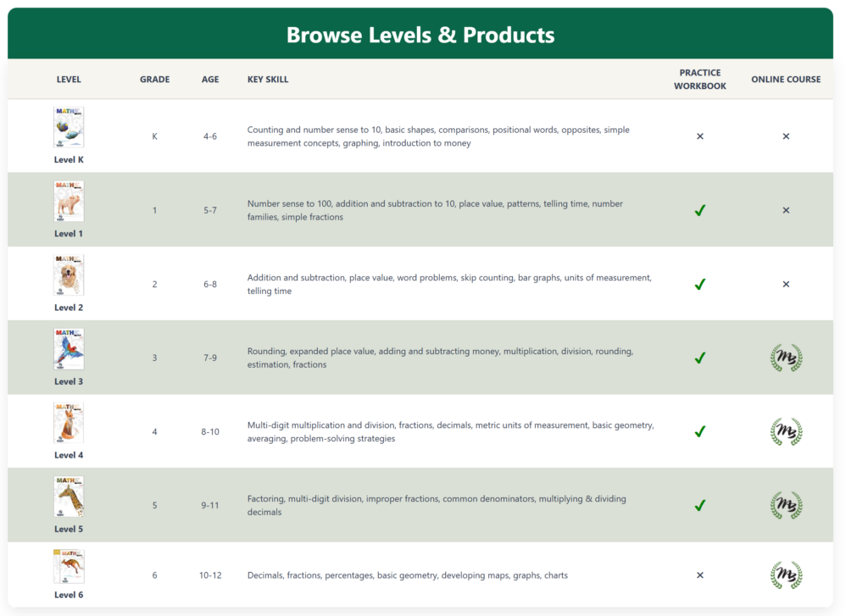The image size is (868, 616).
Task: Click the age cell '9-11'
Action: coord(210,505)
